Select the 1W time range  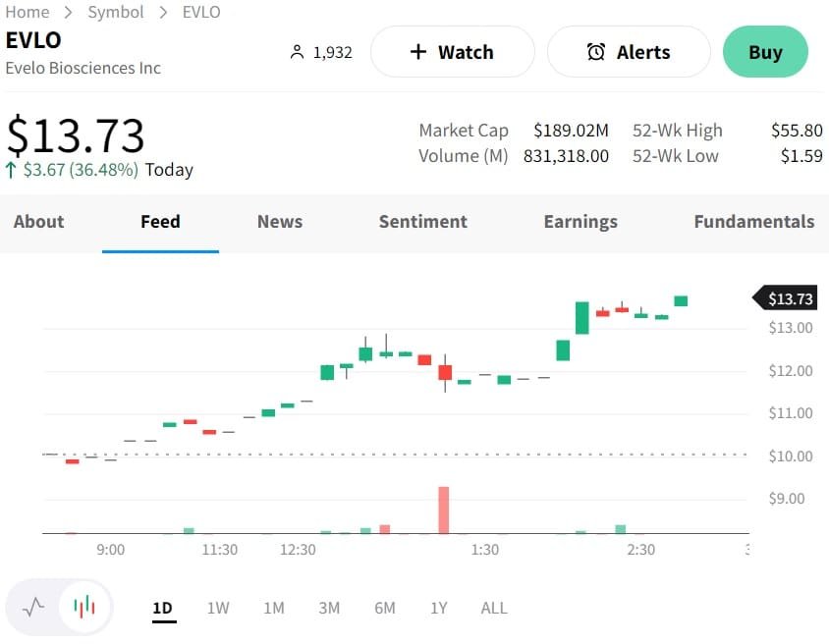coord(218,608)
